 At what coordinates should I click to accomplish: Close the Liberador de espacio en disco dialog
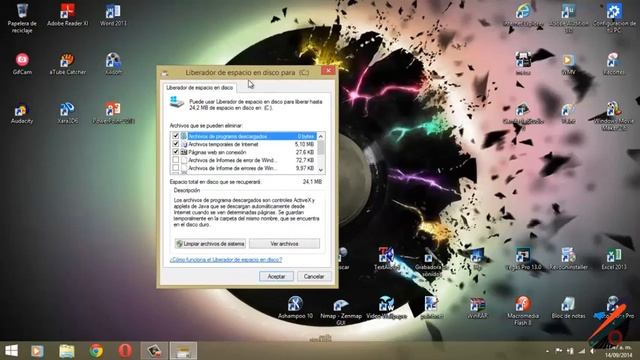point(328,71)
